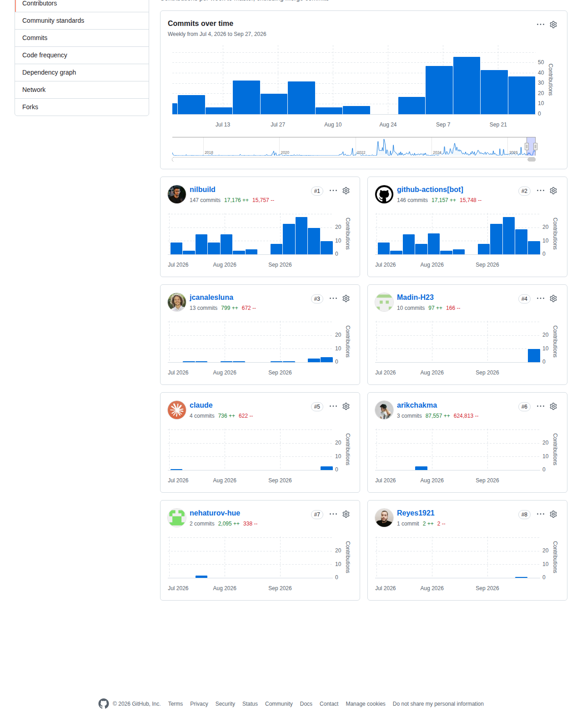
Task: Select Code frequency in the sidebar
Action: 82,55
